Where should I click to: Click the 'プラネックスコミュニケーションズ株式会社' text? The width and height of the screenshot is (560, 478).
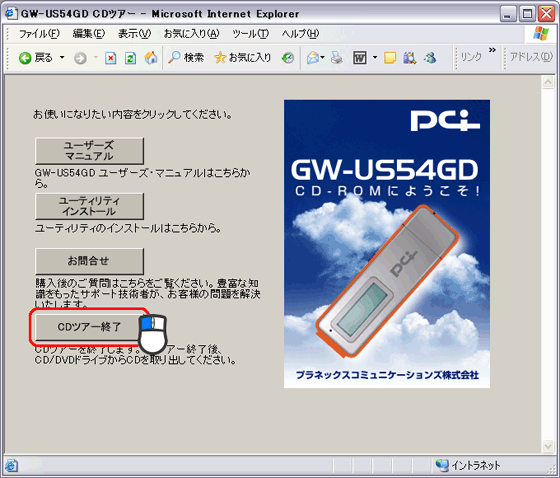pos(387,375)
